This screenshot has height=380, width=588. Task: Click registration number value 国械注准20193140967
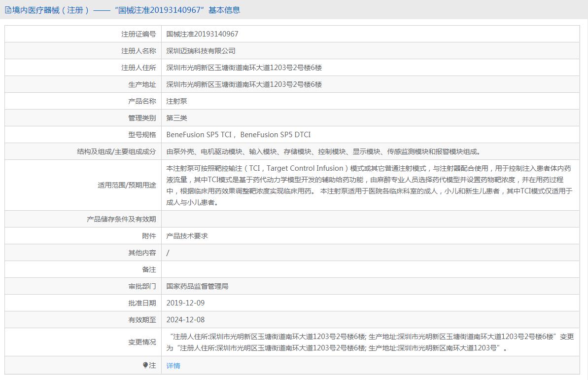tap(202, 34)
